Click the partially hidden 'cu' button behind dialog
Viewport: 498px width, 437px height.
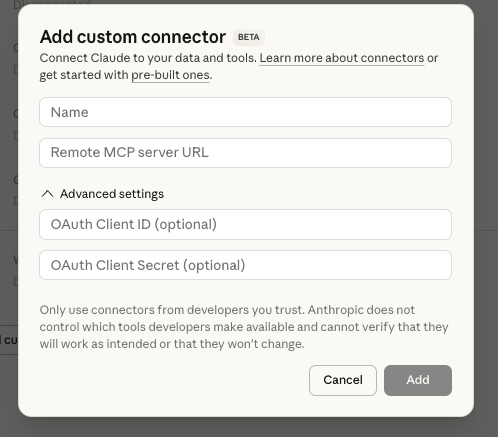tap(9, 340)
